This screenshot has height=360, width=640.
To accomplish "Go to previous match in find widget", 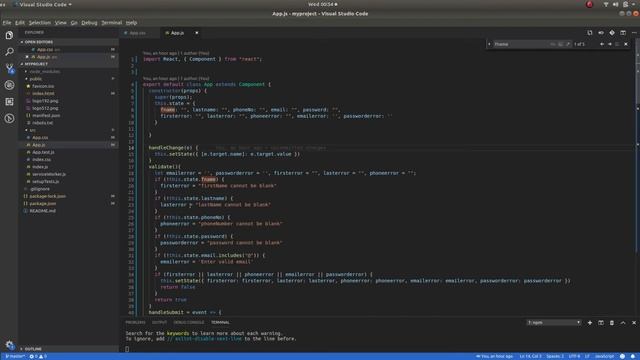I will pyautogui.click(x=602, y=44).
